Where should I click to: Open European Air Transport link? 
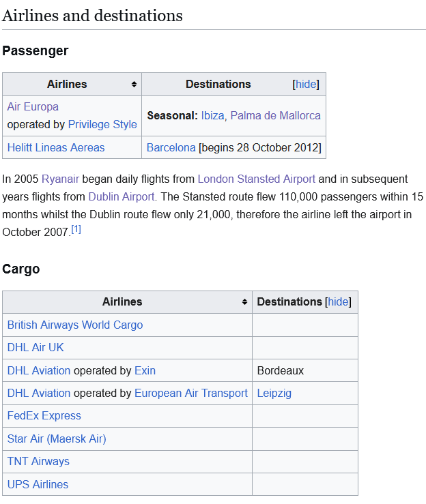pos(191,393)
